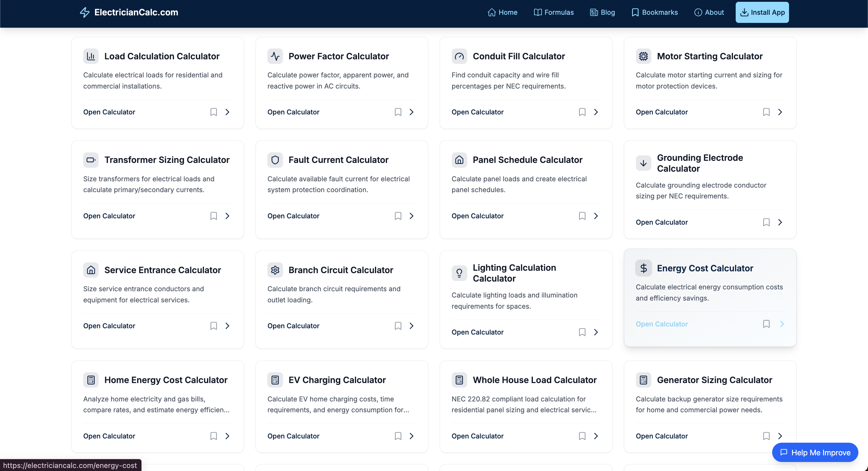This screenshot has width=868, height=471.
Task: Bookmark the Lighting Calculation Calculator
Action: point(582,332)
